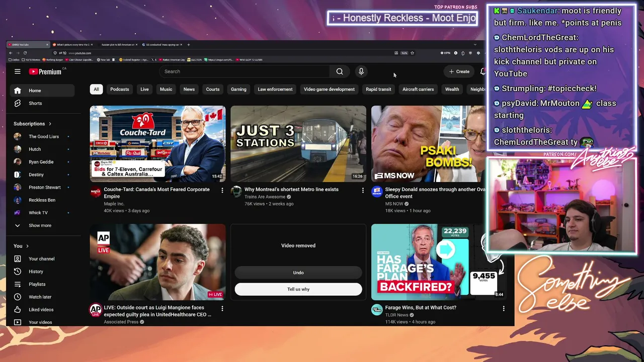644x362 pixels.
Task: Select the Rapid transit chip
Action: tap(378, 89)
